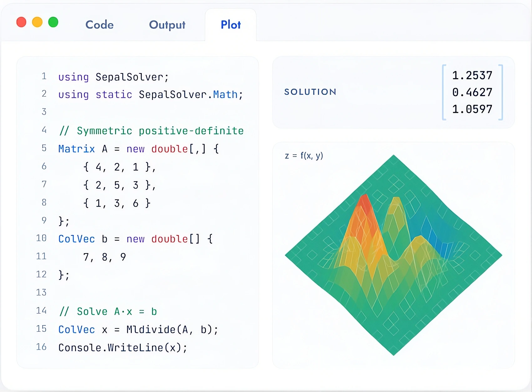Click matrix row '{ 1, 3, 6 }'
The image size is (532, 392).
(x=117, y=203)
